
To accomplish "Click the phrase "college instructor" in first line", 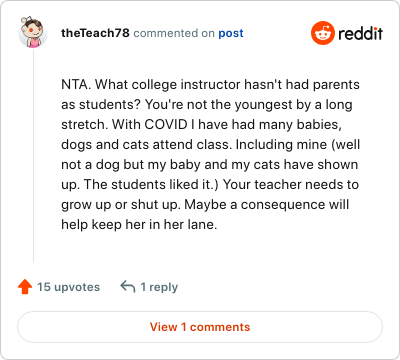I will pyautogui.click(x=186, y=85).
